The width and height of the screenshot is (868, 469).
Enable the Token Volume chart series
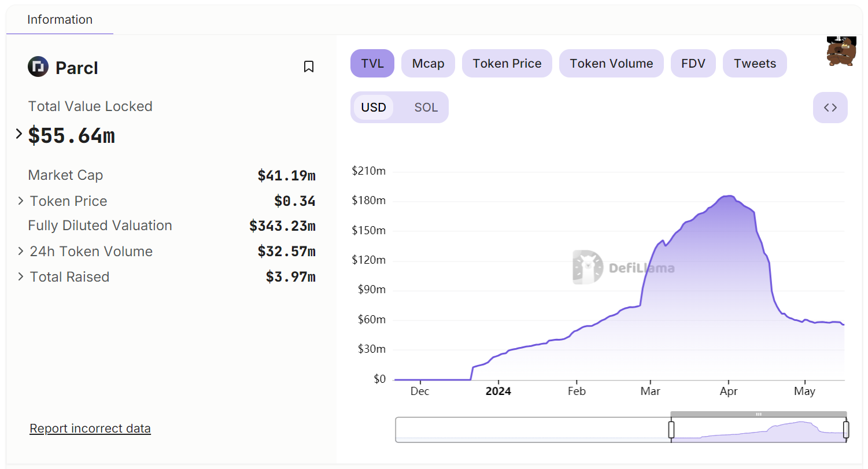click(x=611, y=64)
